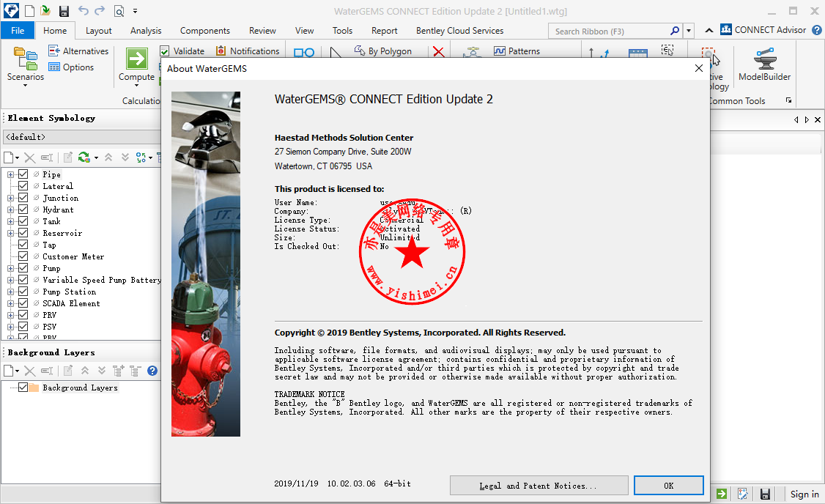This screenshot has height=504, width=825.
Task: Open Legal and Patent Notices
Action: point(539,486)
